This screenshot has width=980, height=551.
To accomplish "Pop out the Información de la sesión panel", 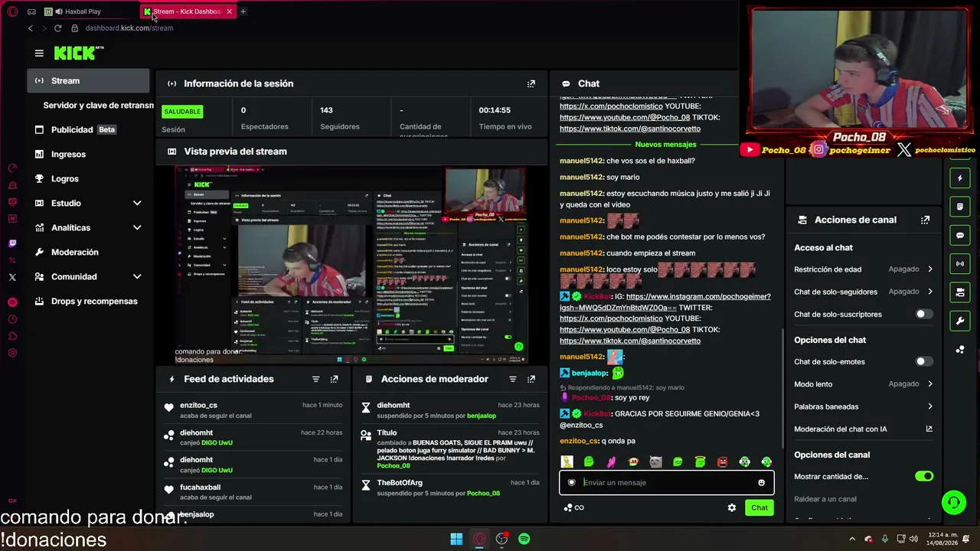I will click(531, 83).
